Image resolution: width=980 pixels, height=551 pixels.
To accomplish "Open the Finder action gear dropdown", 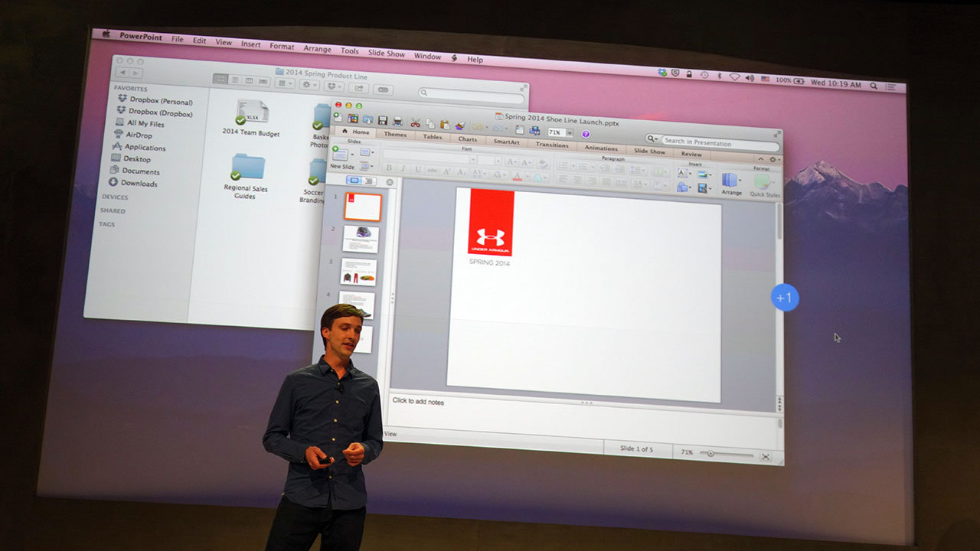I will pos(309,85).
